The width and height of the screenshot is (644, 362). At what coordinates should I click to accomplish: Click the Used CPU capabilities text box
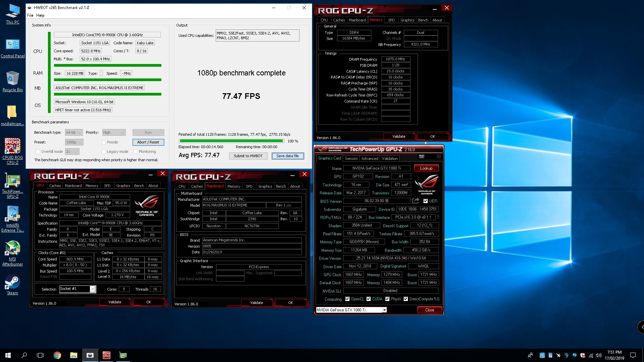click(x=257, y=36)
